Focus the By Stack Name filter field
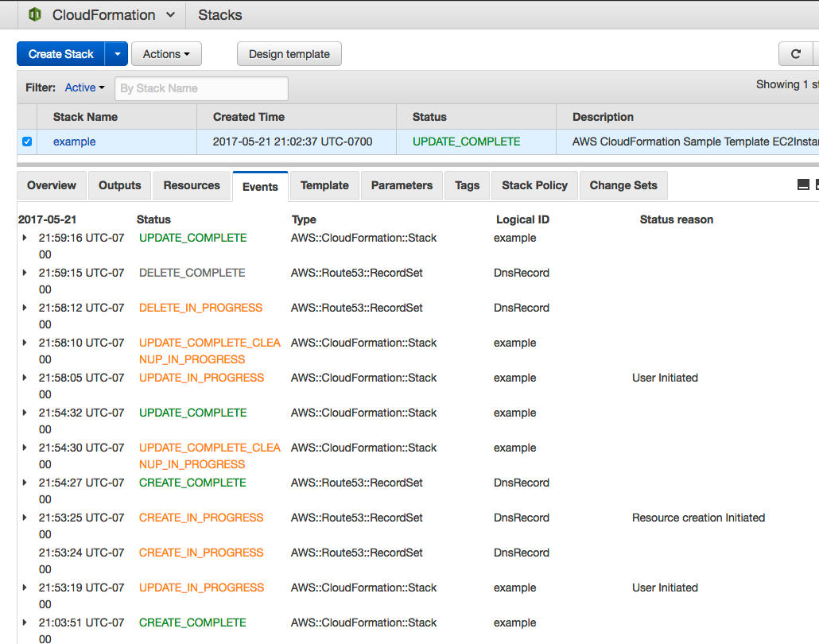The width and height of the screenshot is (819, 644). coord(201,88)
